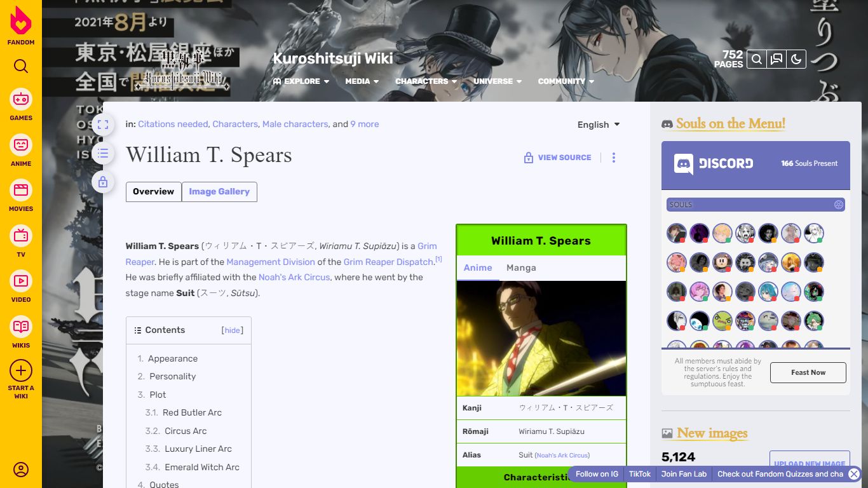868x488 pixels.
Task: Open the more actions vertical dots
Action: 613,158
